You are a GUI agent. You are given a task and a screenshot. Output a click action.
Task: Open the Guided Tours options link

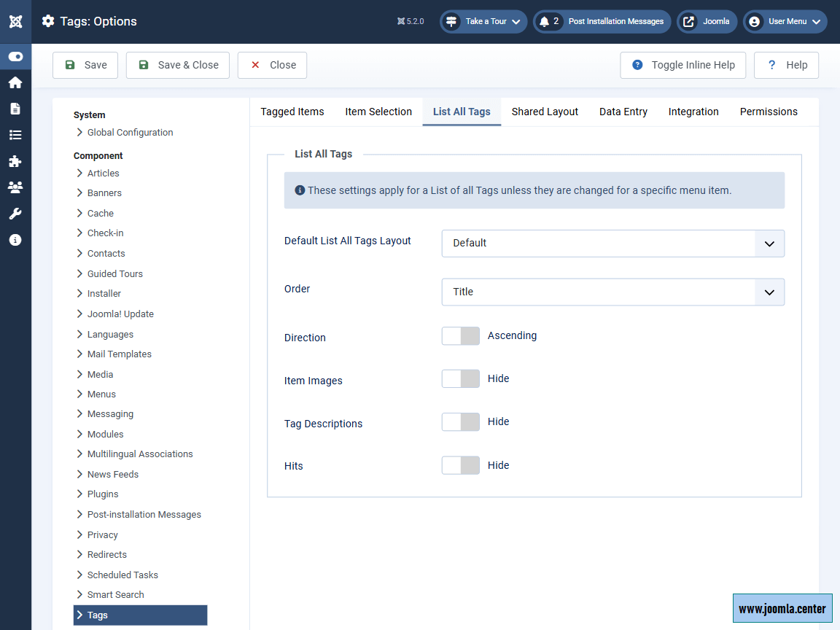pos(115,273)
